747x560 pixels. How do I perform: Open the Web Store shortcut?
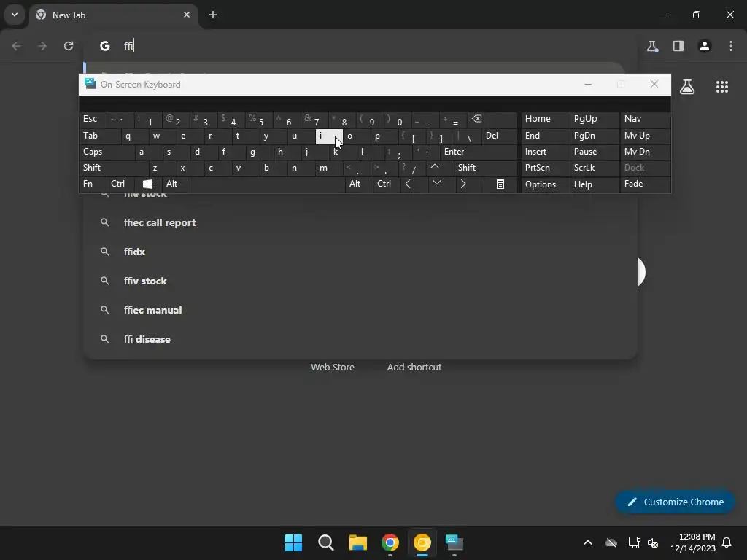coord(333,367)
